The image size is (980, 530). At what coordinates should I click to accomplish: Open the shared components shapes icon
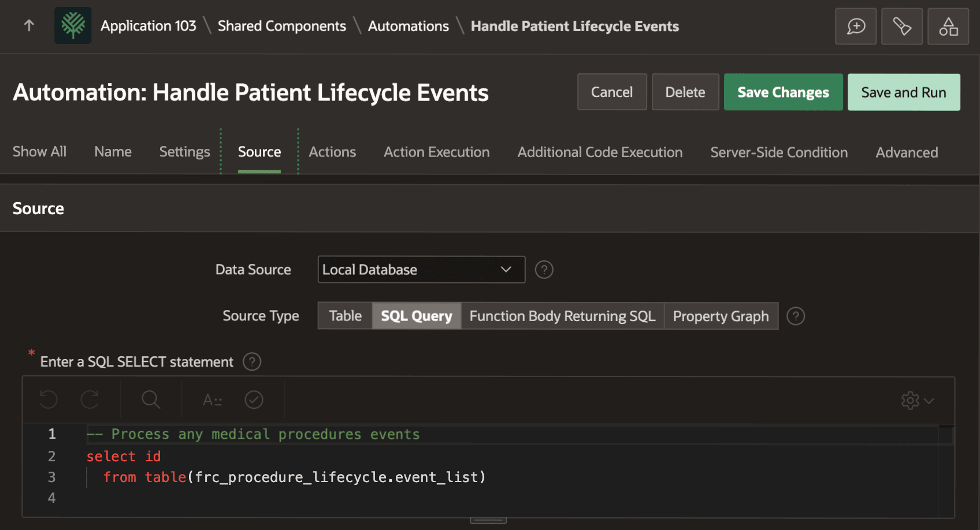click(948, 26)
